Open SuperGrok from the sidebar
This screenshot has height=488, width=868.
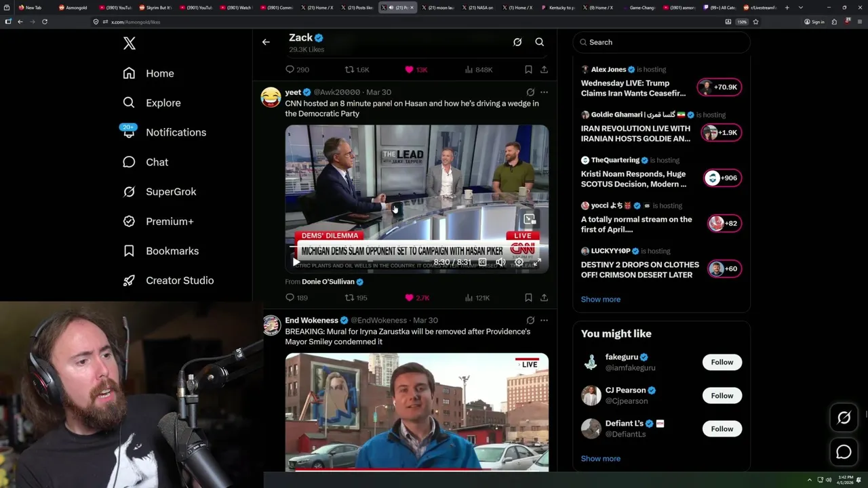[x=159, y=192]
